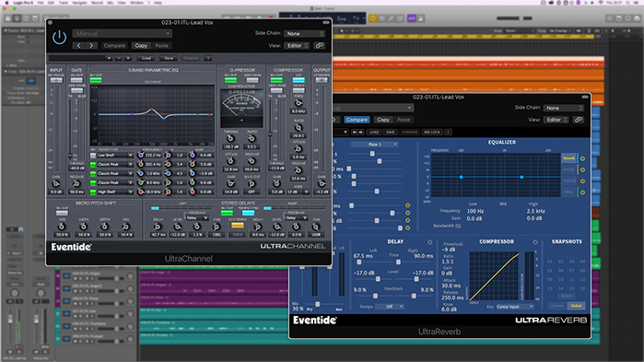Viewport: 644px width, 362px height.
Task: Click the Reverb EQ power icon in UltraReverb
Action: click(583, 158)
